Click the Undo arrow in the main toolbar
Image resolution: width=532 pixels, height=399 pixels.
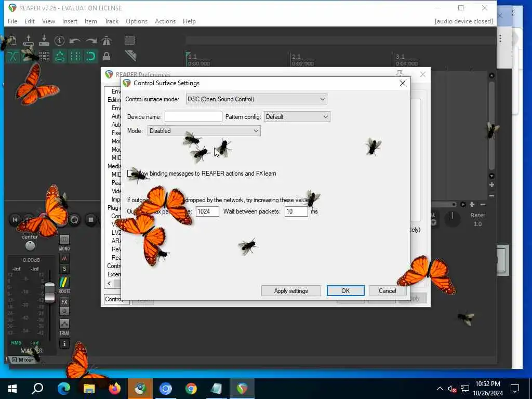coord(75,41)
